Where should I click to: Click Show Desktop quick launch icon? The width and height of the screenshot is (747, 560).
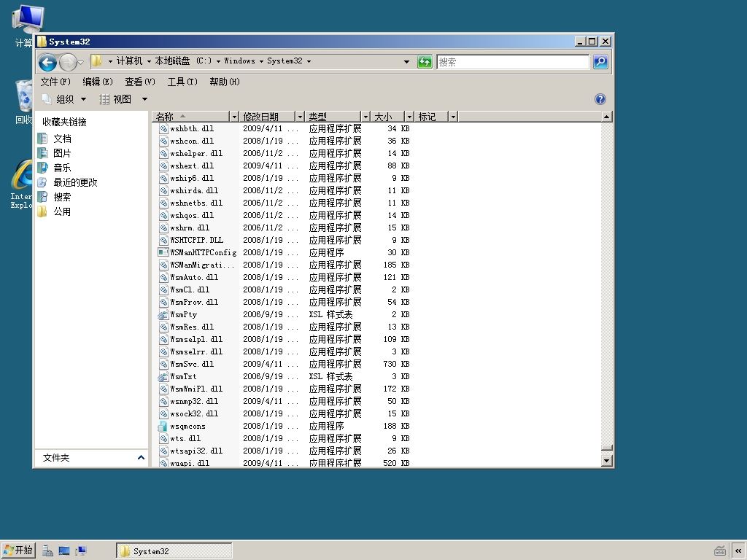click(x=64, y=551)
